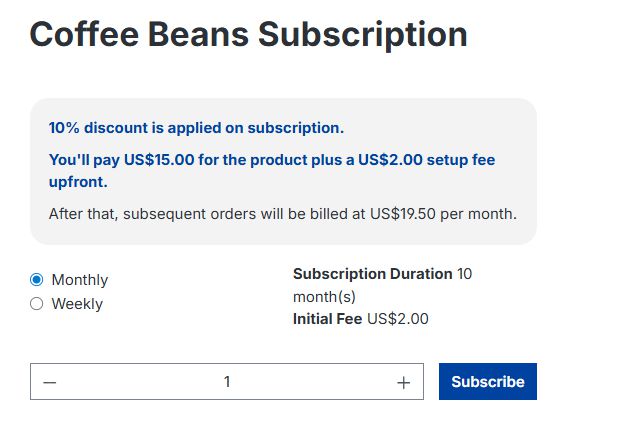Select the Monthly radio button
The height and width of the screenshot is (421, 622).
[x=37, y=280]
